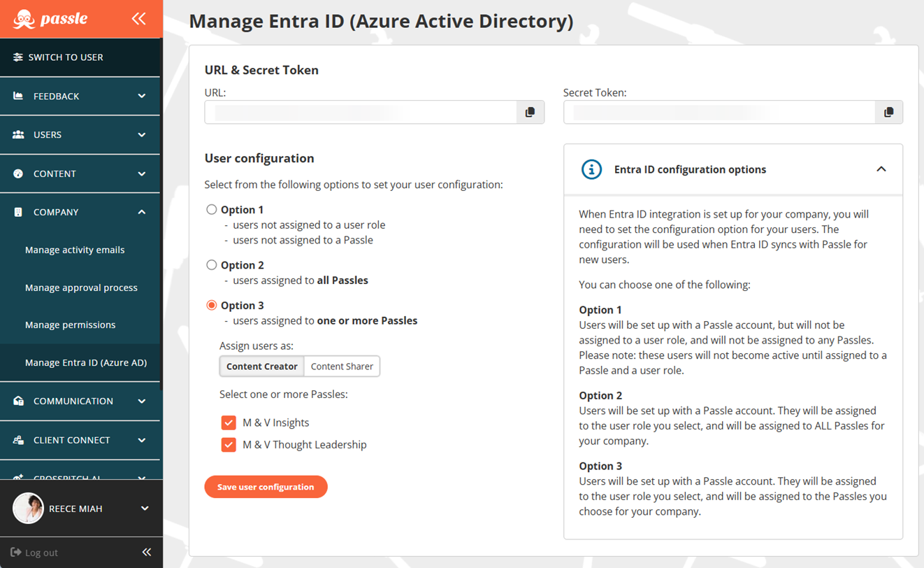
Task: Click Save user configuration button
Action: [x=266, y=487]
